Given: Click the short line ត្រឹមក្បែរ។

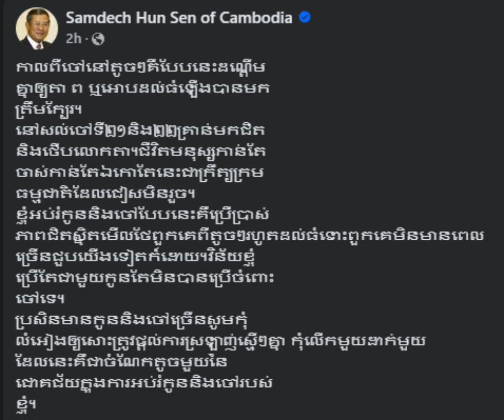Looking at the screenshot, I should click(x=48, y=110).
